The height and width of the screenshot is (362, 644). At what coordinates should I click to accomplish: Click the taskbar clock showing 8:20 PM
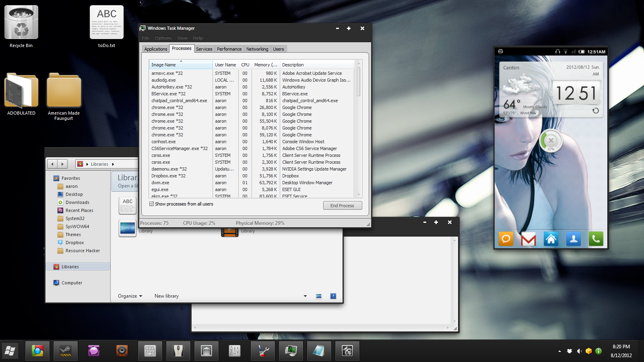tap(621, 347)
